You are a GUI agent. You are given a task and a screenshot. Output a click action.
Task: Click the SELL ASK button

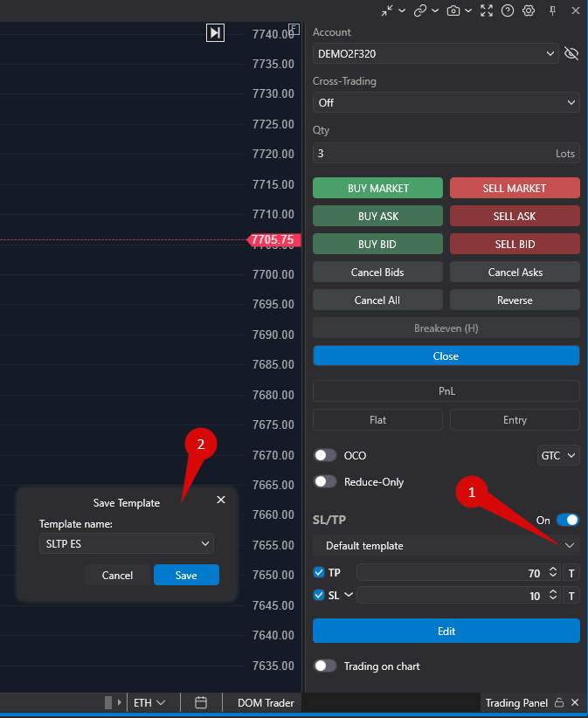pos(515,216)
